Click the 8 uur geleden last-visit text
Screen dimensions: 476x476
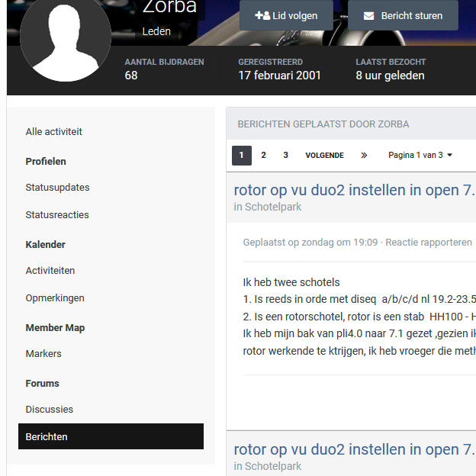pos(390,76)
